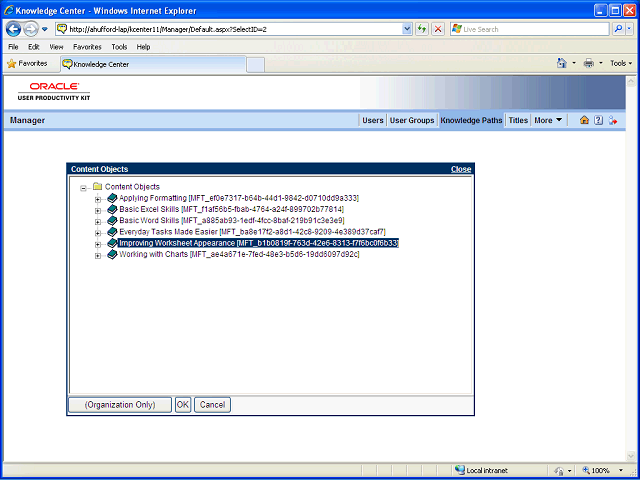Open the Help menu
640x480 pixels.
(143, 47)
